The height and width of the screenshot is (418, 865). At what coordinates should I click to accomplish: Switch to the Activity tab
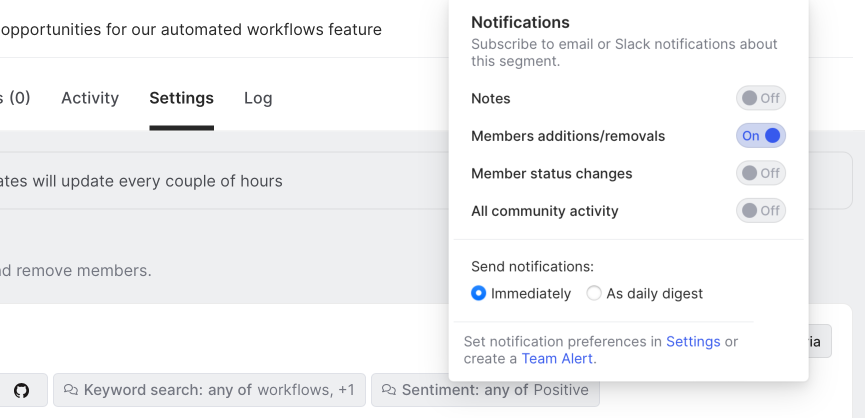90,98
